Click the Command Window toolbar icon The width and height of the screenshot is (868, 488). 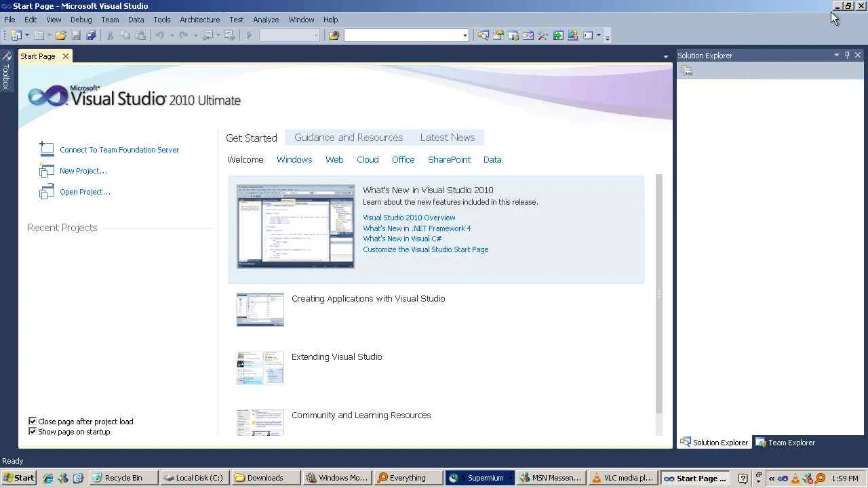pyautogui.click(x=588, y=35)
